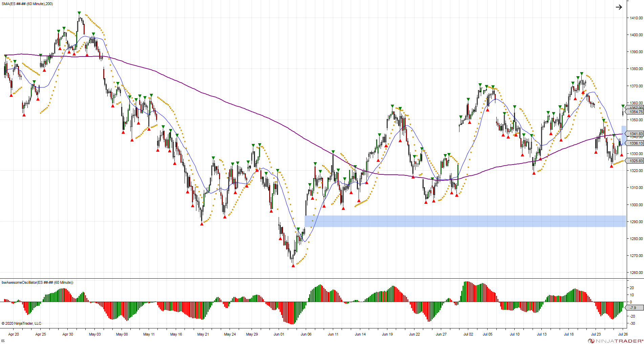Click the May 16 date label

pyautogui.click(x=176, y=334)
